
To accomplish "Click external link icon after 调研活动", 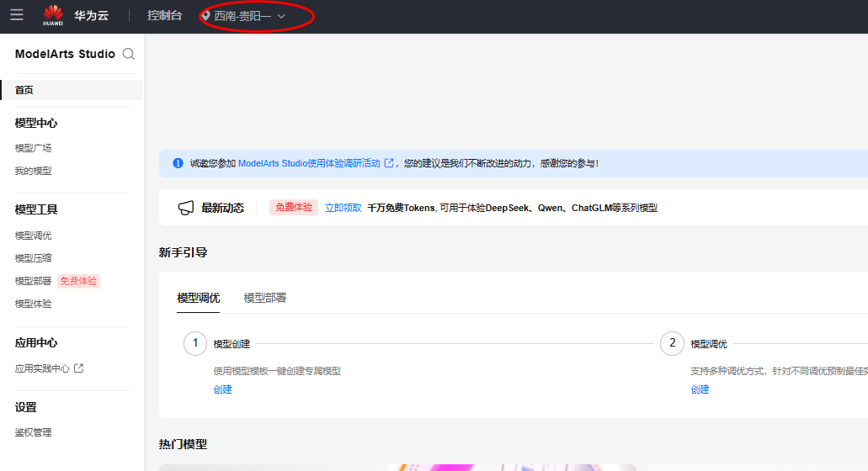I will pos(389,163).
